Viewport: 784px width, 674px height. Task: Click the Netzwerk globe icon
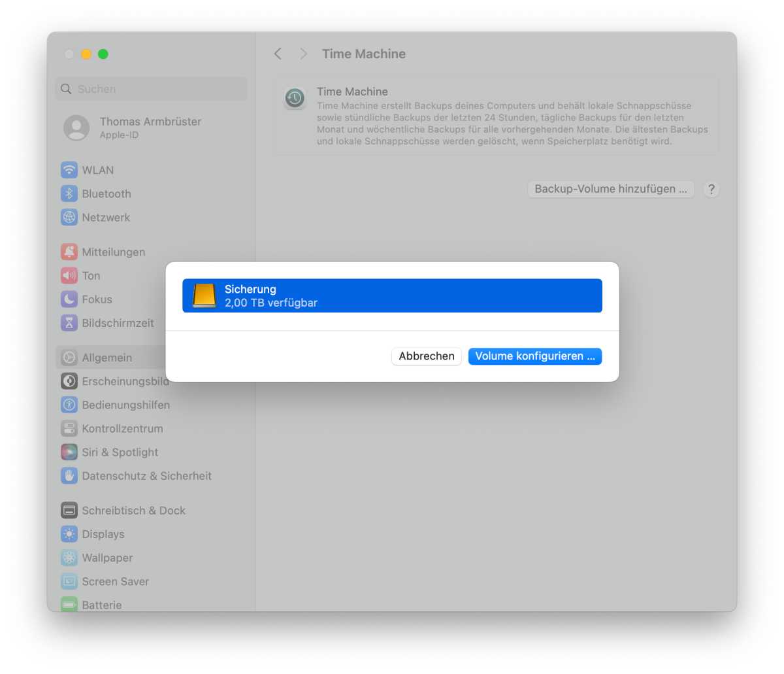tap(69, 217)
